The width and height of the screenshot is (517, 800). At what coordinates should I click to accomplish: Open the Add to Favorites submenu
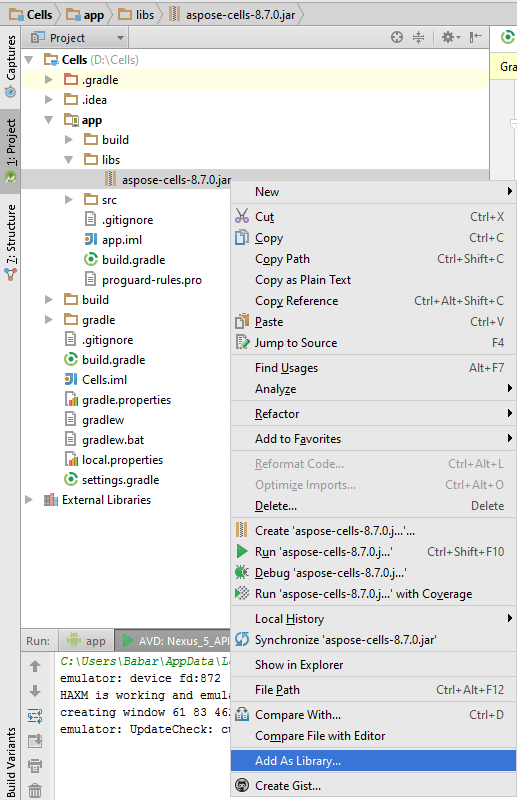[373, 438]
